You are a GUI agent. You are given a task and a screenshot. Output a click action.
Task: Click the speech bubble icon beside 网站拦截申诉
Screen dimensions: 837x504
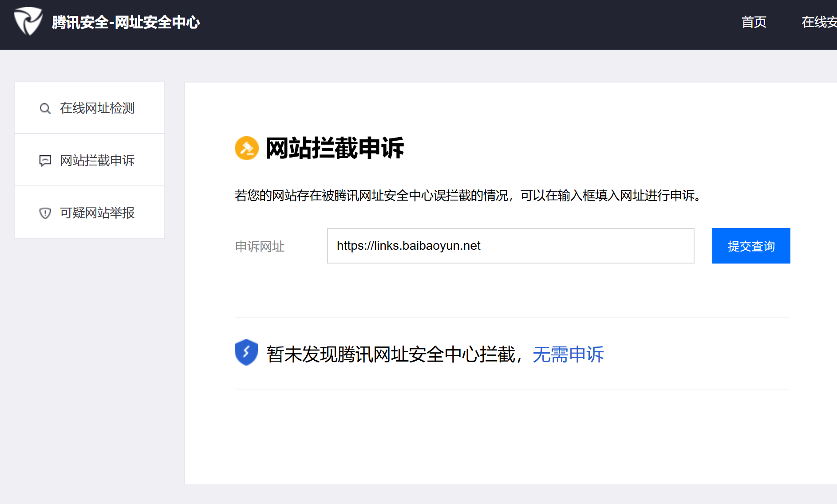pos(45,161)
